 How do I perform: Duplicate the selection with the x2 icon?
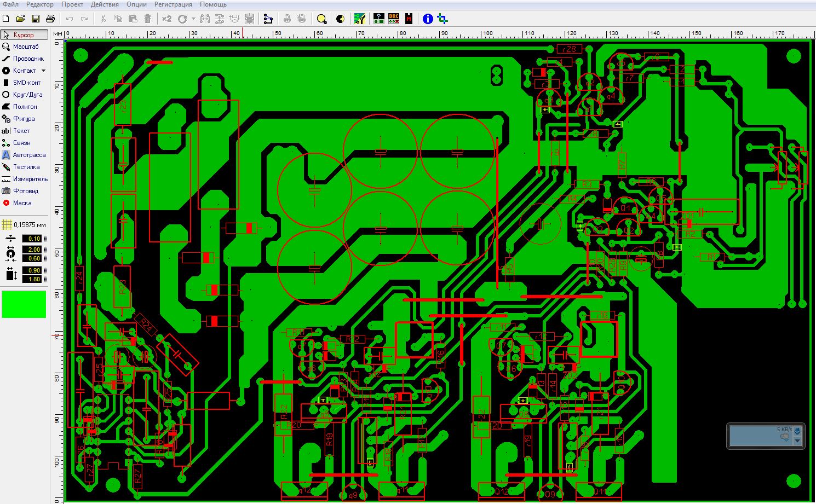(x=166, y=19)
